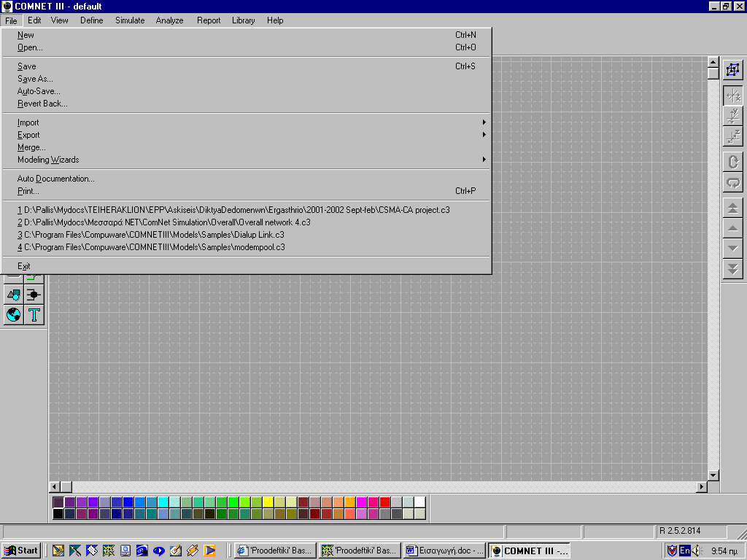Select the 3D cube view icon
This screenshot has height=560, width=747.
732,70
